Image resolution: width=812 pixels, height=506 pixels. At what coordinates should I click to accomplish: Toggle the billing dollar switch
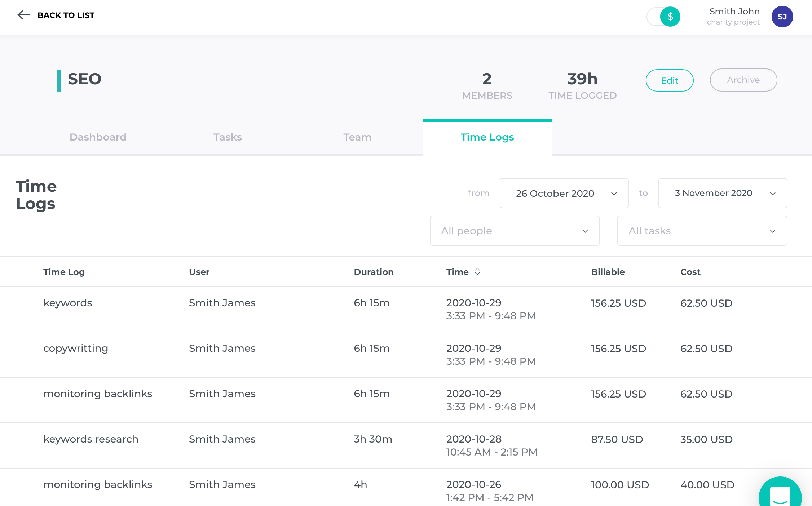[x=663, y=17]
